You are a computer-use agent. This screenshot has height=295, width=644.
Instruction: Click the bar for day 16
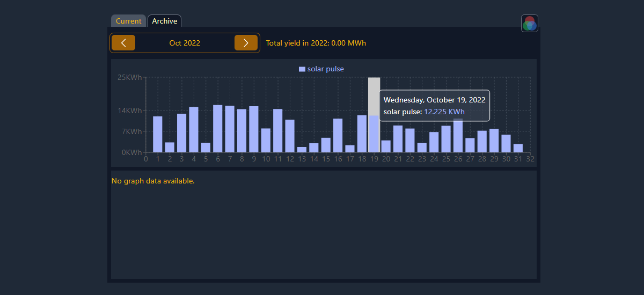[x=338, y=135]
